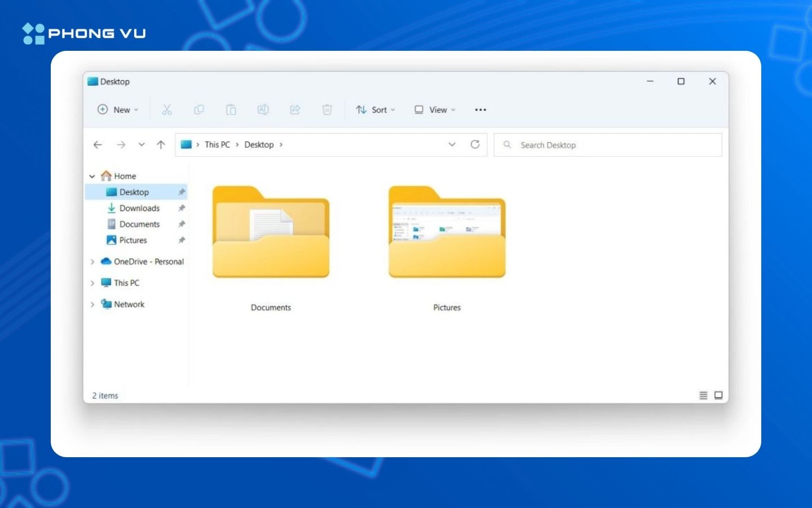Screen dimensions: 812x508
Task: Open the View dropdown menu
Action: click(435, 110)
